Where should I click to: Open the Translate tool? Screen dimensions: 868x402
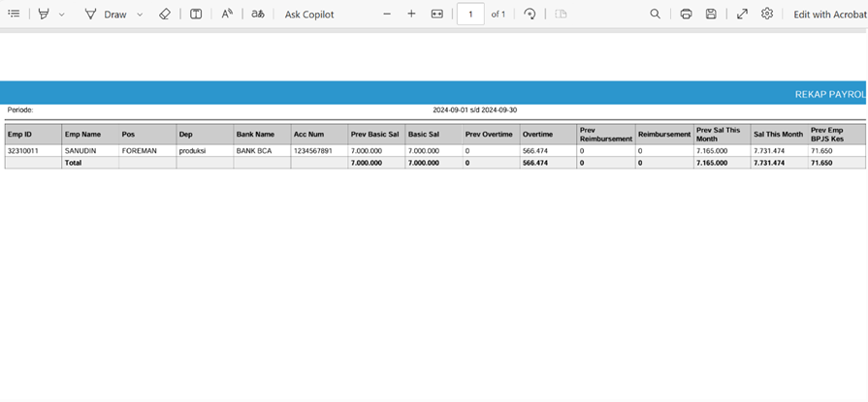point(258,15)
